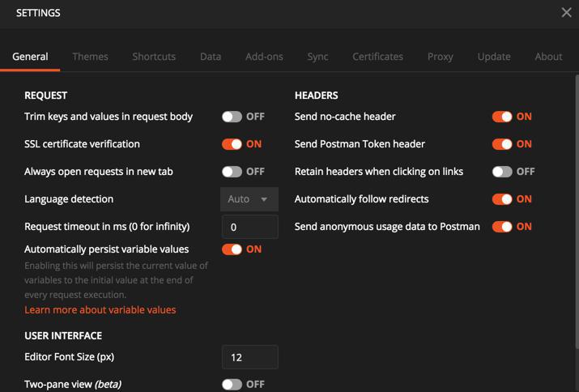Image resolution: width=579 pixels, height=392 pixels.
Task: Focus the Editor Font Size field
Action: pyautogui.click(x=249, y=357)
